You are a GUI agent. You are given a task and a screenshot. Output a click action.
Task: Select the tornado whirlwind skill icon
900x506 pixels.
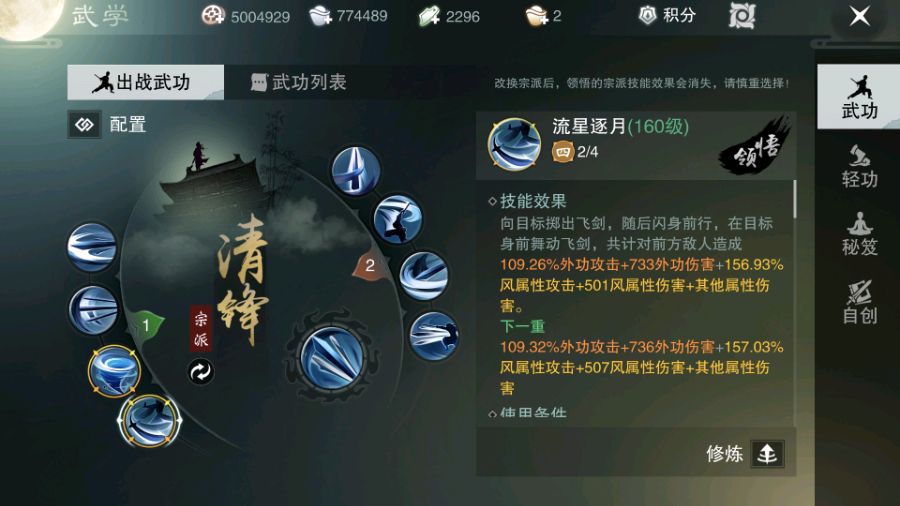(x=114, y=371)
